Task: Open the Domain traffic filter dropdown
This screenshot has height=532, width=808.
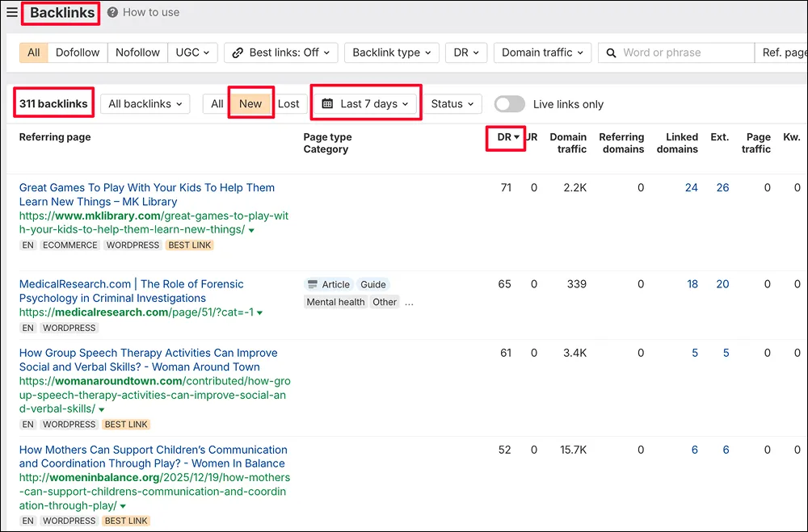Action: [542, 52]
